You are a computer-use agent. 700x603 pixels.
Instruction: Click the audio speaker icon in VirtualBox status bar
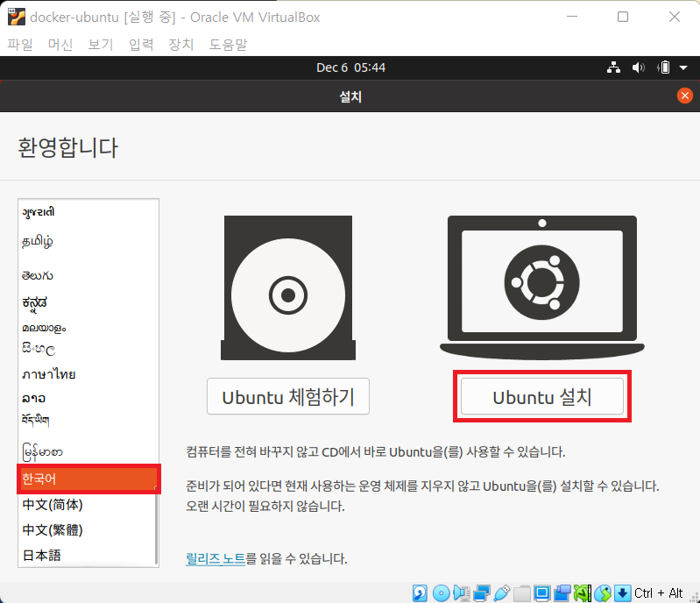pos(461,593)
